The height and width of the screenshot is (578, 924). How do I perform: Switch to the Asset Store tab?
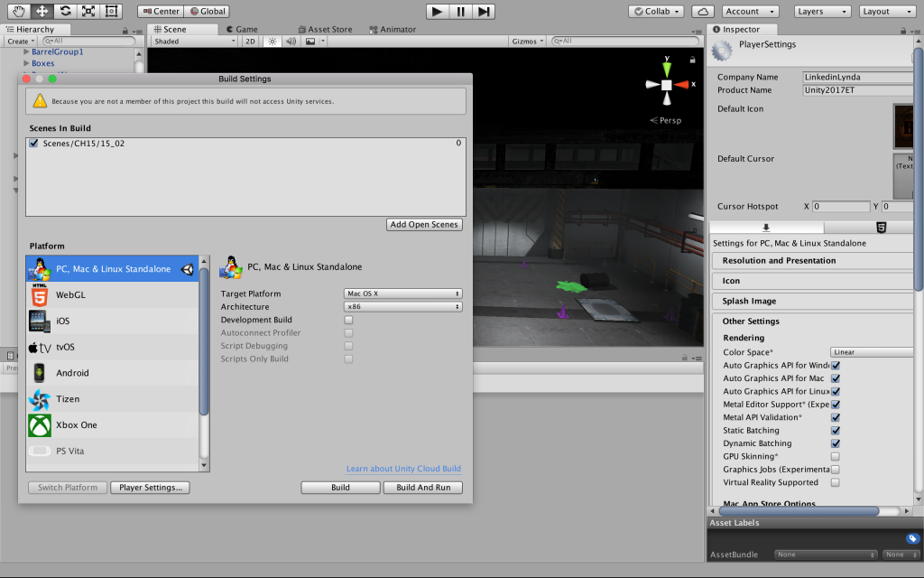coord(325,30)
